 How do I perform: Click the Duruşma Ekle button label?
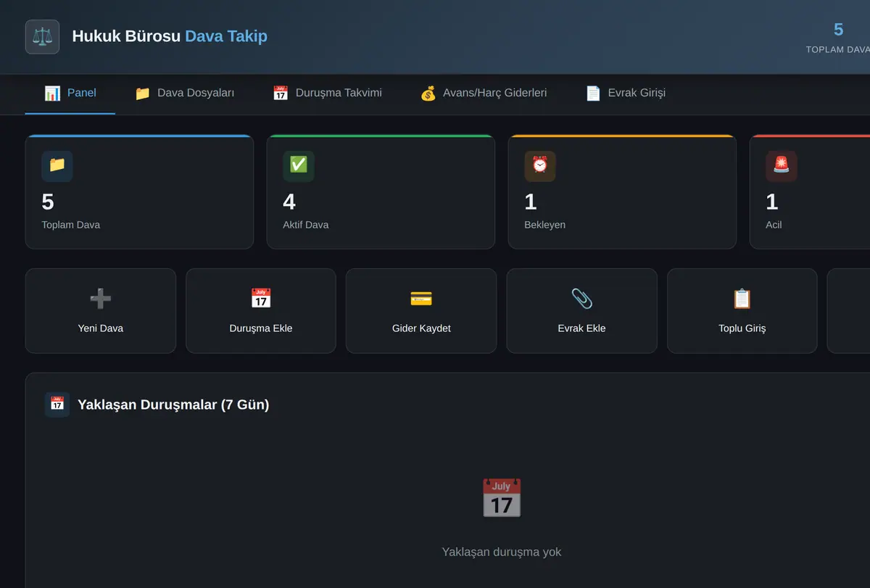tap(261, 328)
